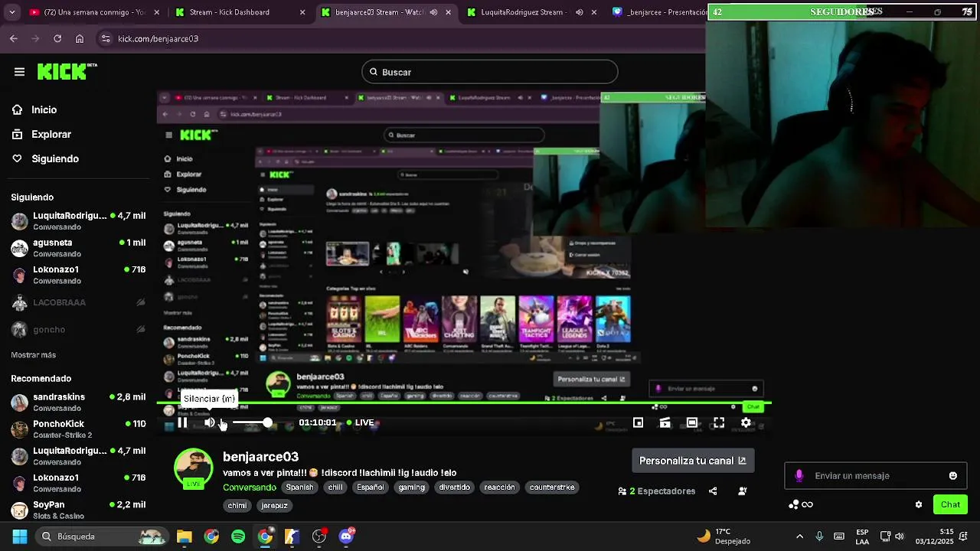Toggle picture-in-picture mini player
Screen dimensions: 980x551
click(638, 422)
